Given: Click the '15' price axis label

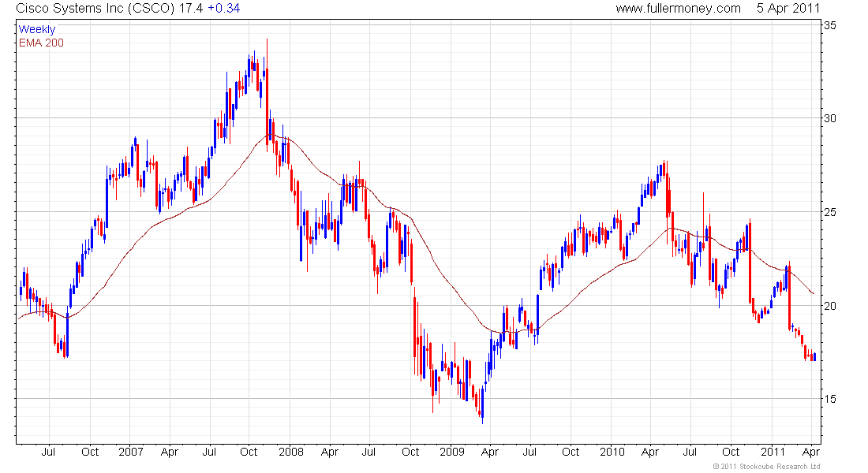Looking at the screenshot, I should tap(830, 399).
